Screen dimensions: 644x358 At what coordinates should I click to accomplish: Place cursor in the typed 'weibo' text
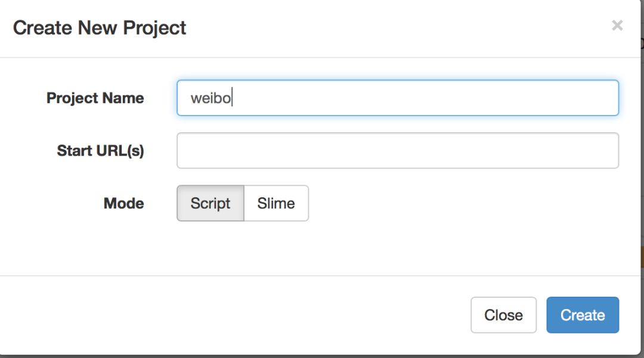pos(210,99)
